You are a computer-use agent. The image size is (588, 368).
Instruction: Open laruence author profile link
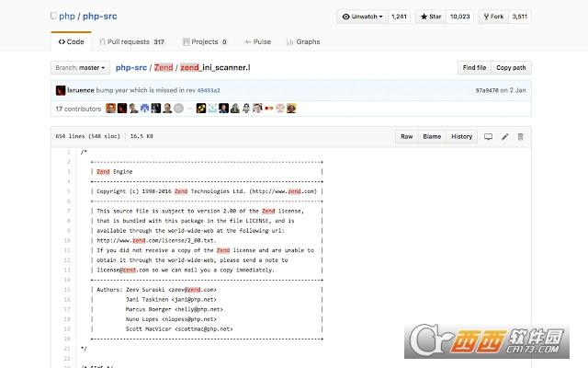tap(81, 90)
